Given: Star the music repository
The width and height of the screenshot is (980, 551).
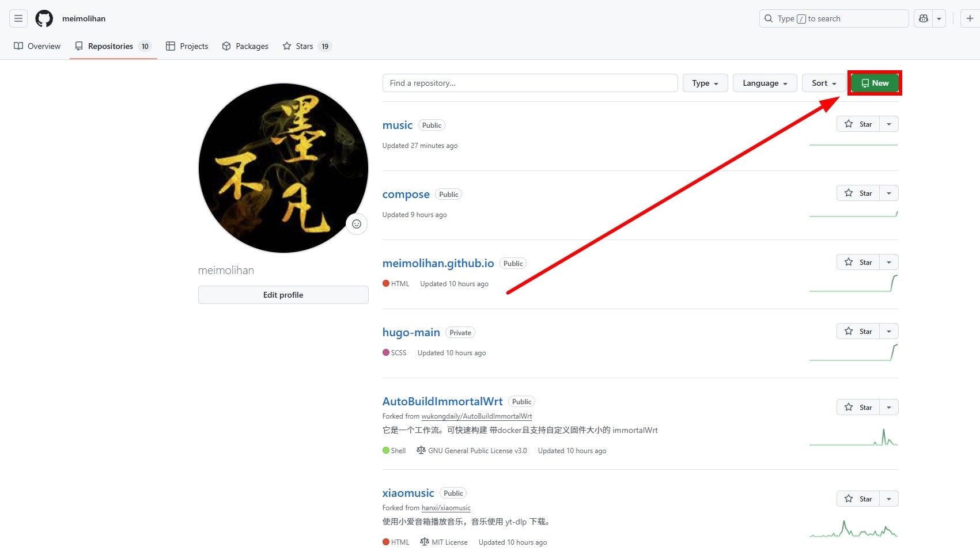Looking at the screenshot, I should (858, 124).
